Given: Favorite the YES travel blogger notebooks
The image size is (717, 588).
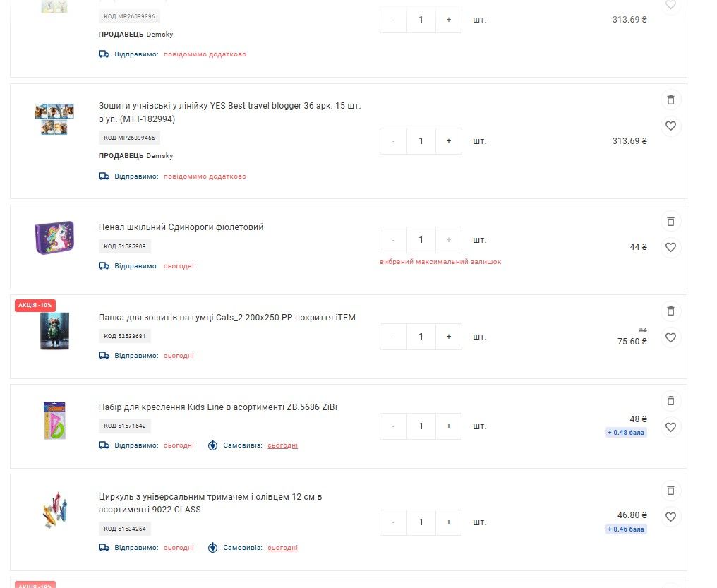Looking at the screenshot, I should [670, 126].
